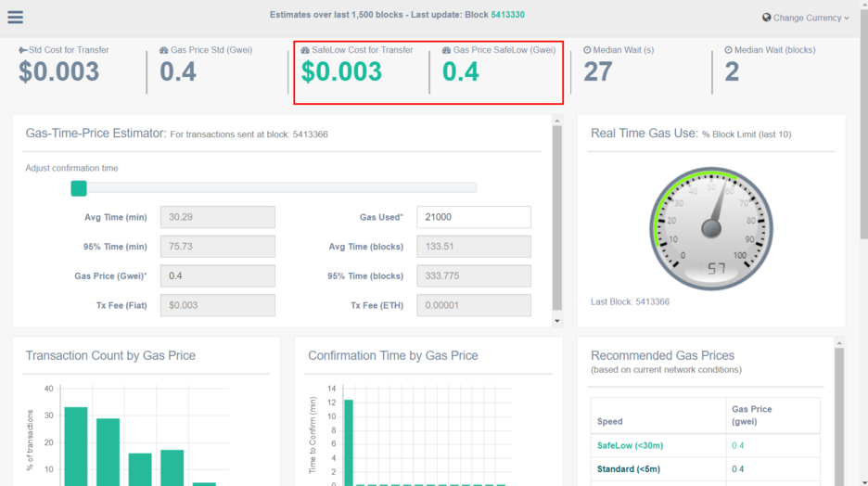Click the Recommended Gas Prices scrollbar up arrow
The width and height of the screenshot is (868, 486).
pos(839,343)
